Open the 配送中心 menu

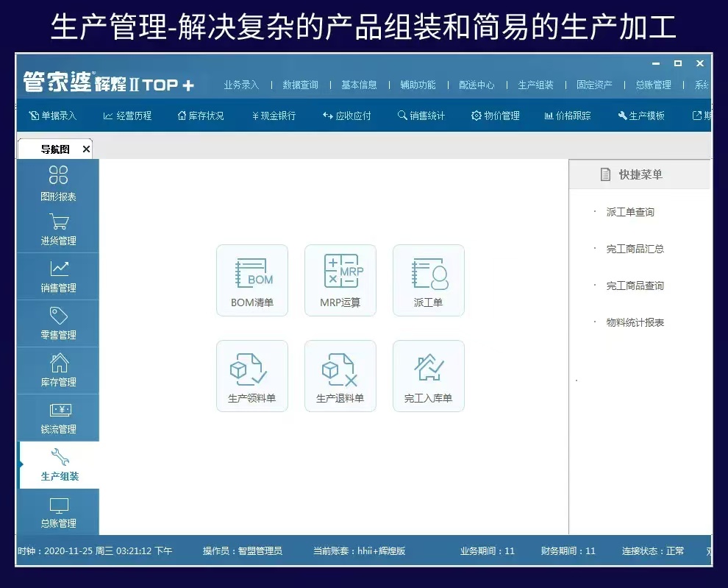coord(477,85)
